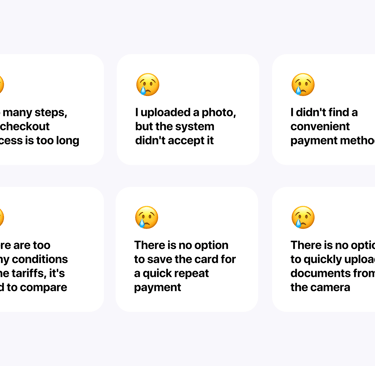Open the "upload documents from the camera" card
Screen dimensions: 375x366
click(x=323, y=249)
